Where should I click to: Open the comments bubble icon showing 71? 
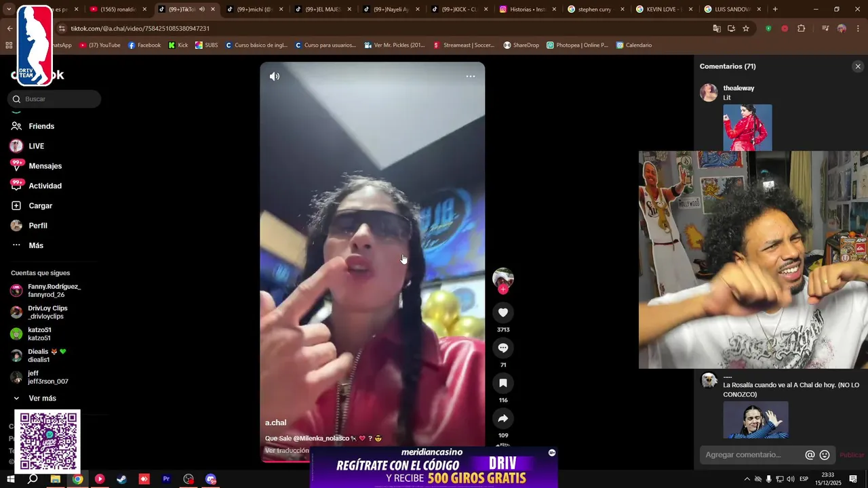tap(503, 348)
